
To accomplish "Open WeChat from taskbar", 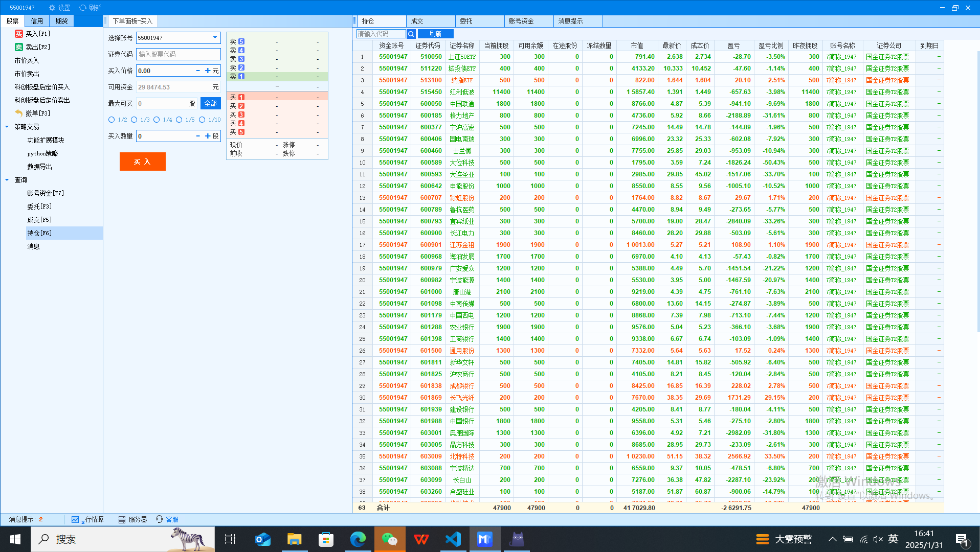I will 390,539.
